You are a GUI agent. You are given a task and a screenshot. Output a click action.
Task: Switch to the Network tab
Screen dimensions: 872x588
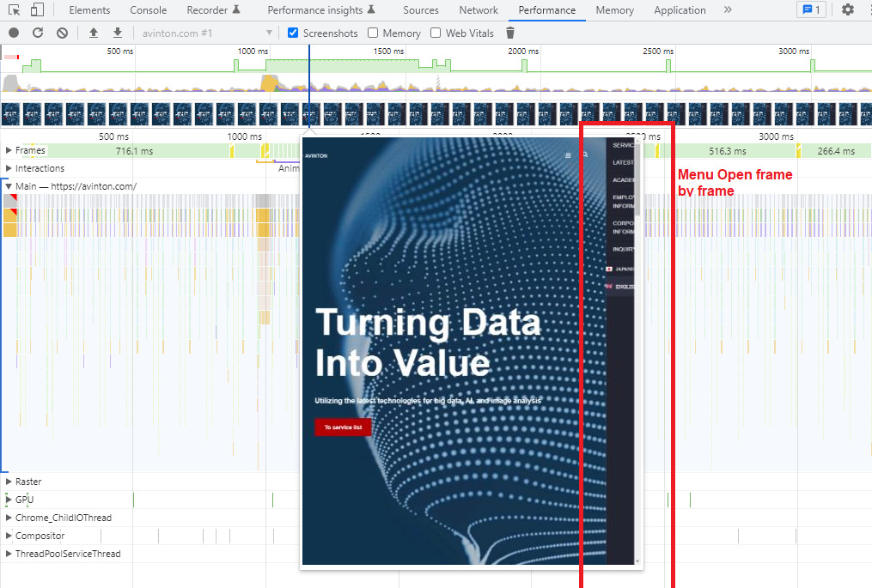point(479,10)
